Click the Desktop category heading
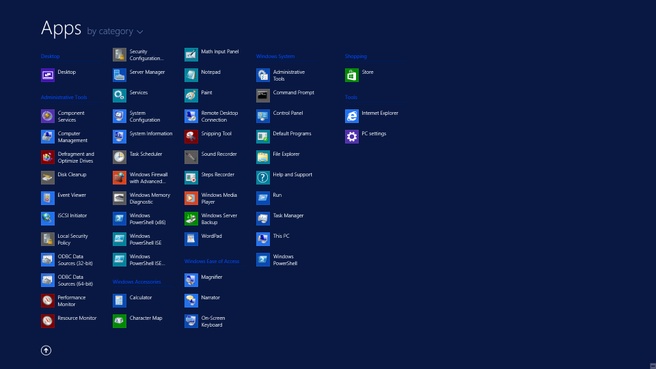This screenshot has height=369, width=656. point(50,56)
